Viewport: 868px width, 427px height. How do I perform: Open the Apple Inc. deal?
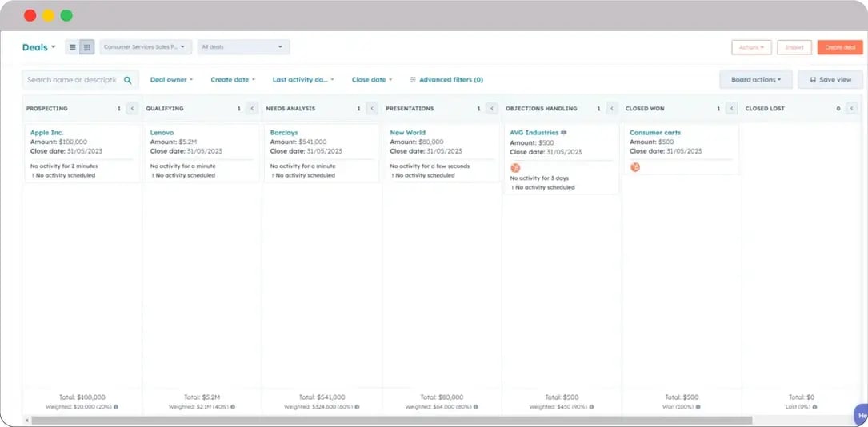[x=47, y=133]
